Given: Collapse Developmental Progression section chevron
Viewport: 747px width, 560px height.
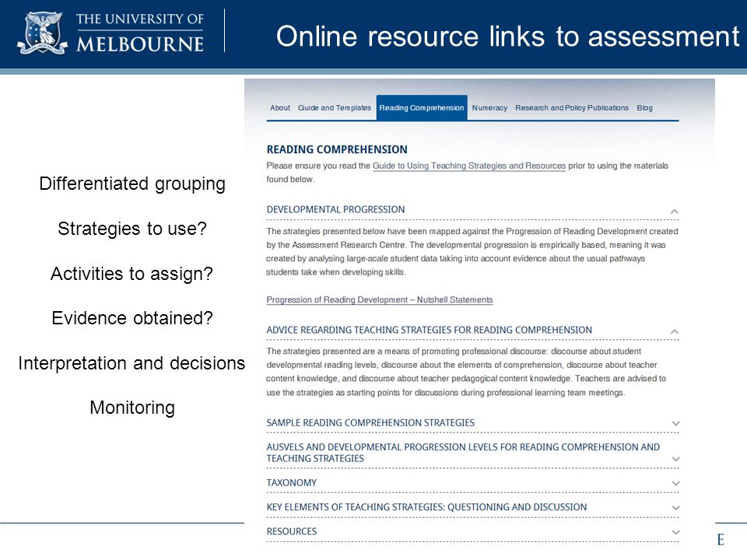Looking at the screenshot, I should click(675, 211).
